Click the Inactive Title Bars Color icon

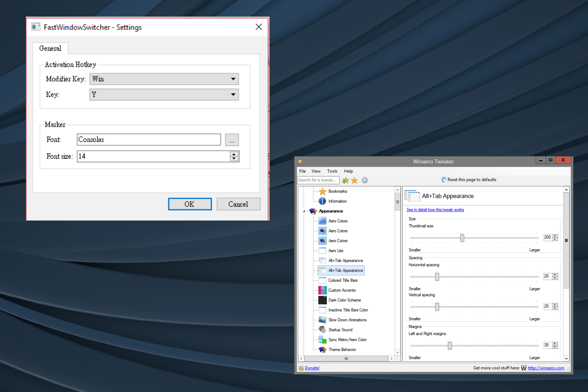tap(322, 310)
